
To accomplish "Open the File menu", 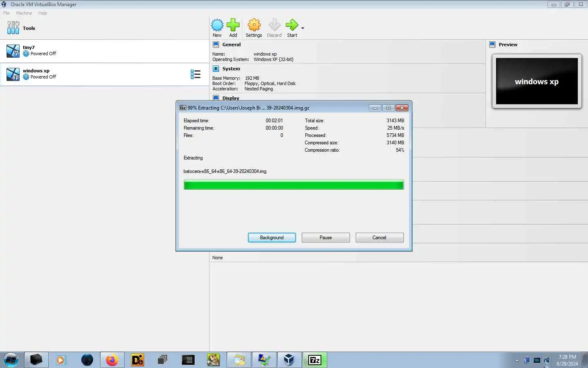I will click(7, 13).
